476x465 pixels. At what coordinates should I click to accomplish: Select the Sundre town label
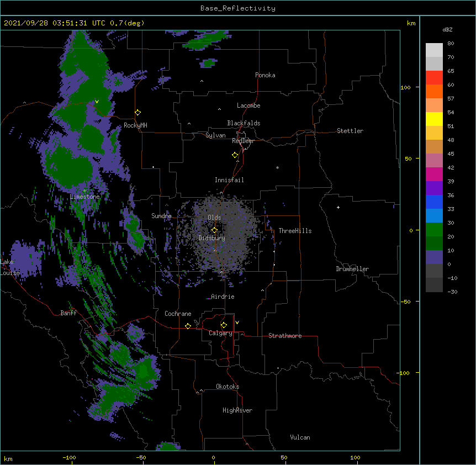pyautogui.click(x=161, y=216)
